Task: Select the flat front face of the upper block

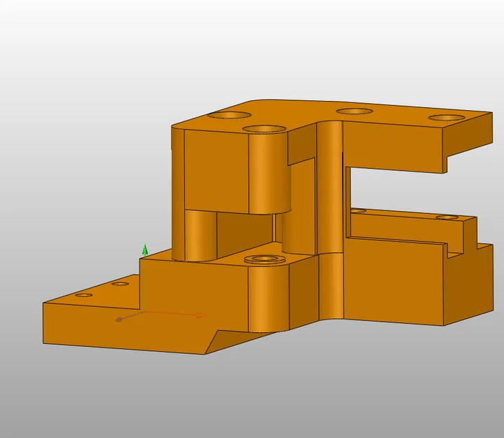Action: click(217, 170)
